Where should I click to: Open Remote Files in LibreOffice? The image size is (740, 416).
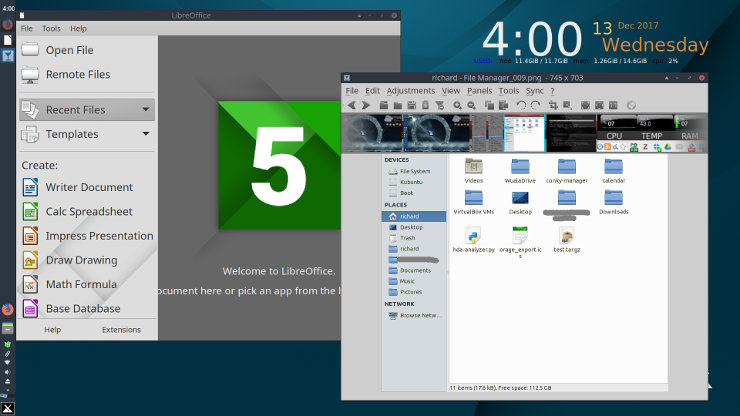click(66, 74)
